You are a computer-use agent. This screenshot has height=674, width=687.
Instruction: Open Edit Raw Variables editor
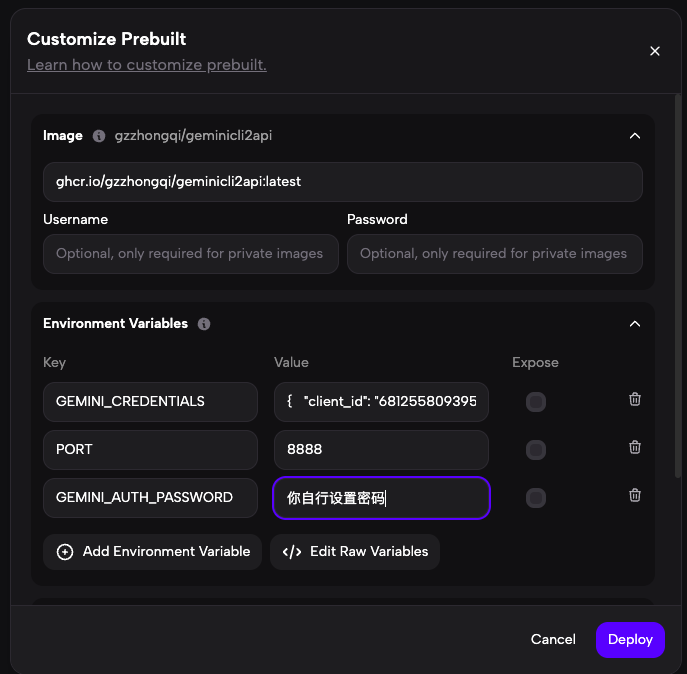tap(355, 551)
